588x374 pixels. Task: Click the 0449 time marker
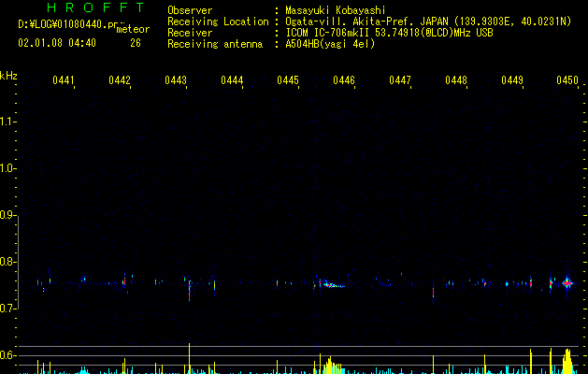click(x=512, y=80)
